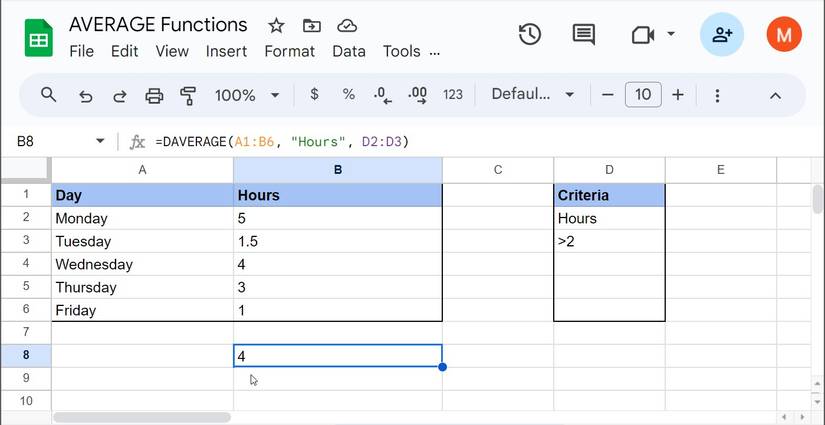Click font size field showing 10
Image resolution: width=825 pixels, height=425 pixels.
[x=643, y=95]
